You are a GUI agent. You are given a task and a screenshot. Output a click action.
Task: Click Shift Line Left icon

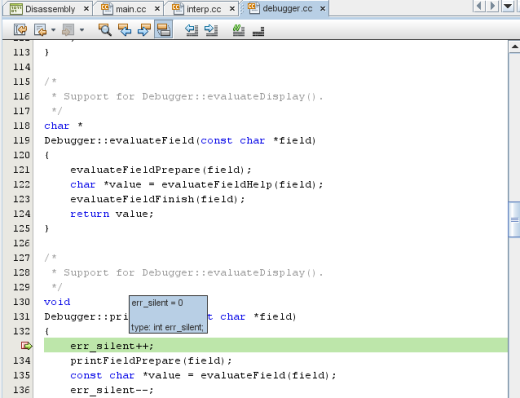(192, 30)
